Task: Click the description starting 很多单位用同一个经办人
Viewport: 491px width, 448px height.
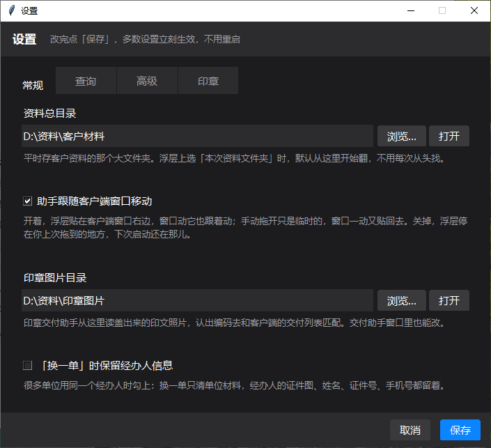Action: pos(234,385)
